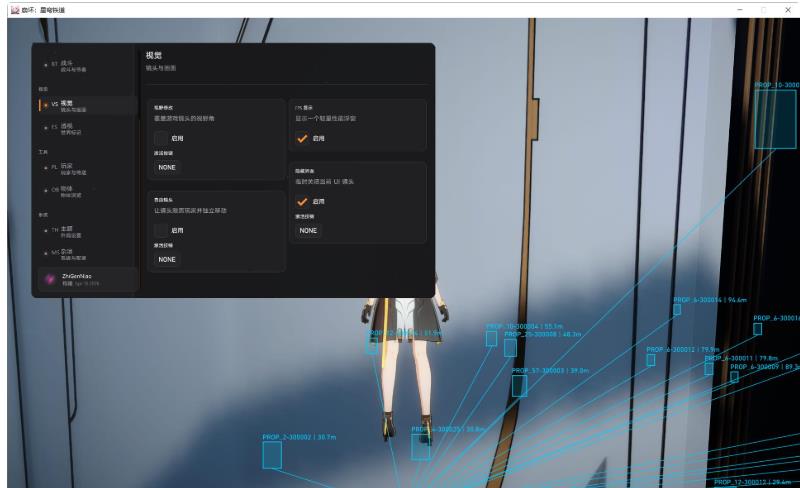Click NONE hotkey button in free camera card
The width and height of the screenshot is (800, 488).
click(167, 259)
